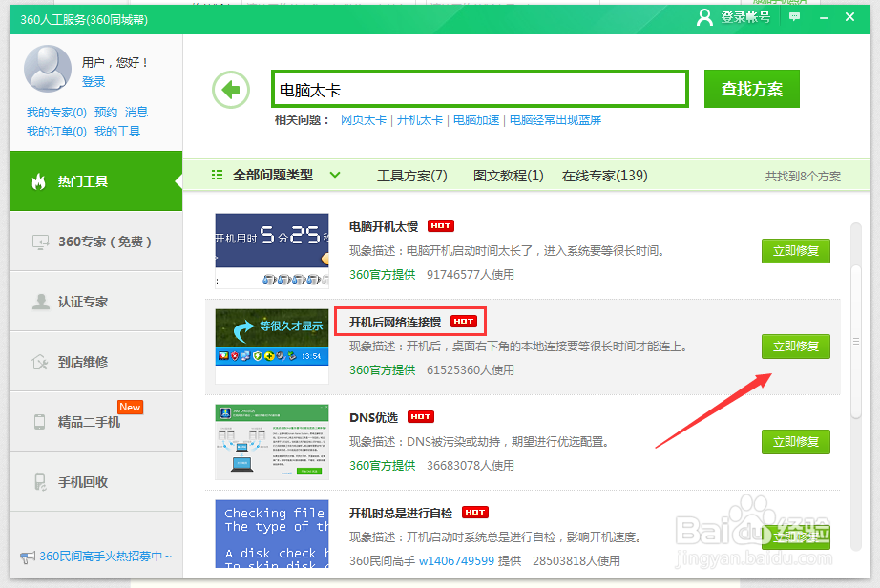Click the 登录帐号 link in title bar

pos(745,17)
